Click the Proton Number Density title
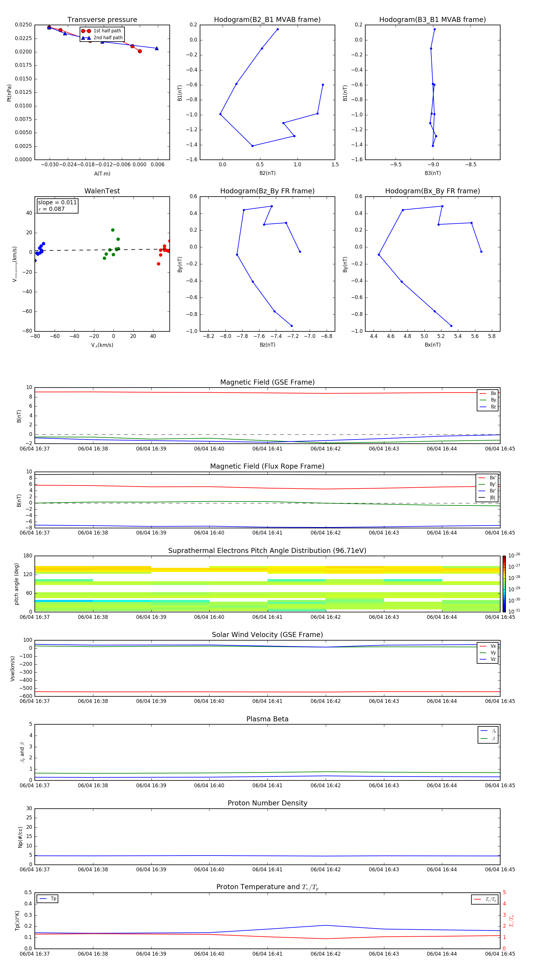535x980 pixels. pos(267,803)
